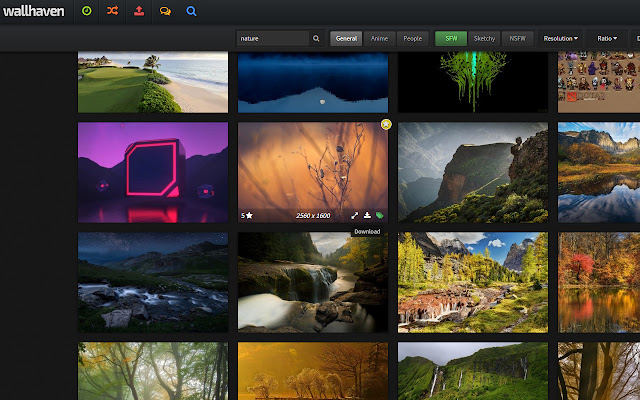Open the Resolution dropdown
640x400 pixels.
click(x=560, y=39)
